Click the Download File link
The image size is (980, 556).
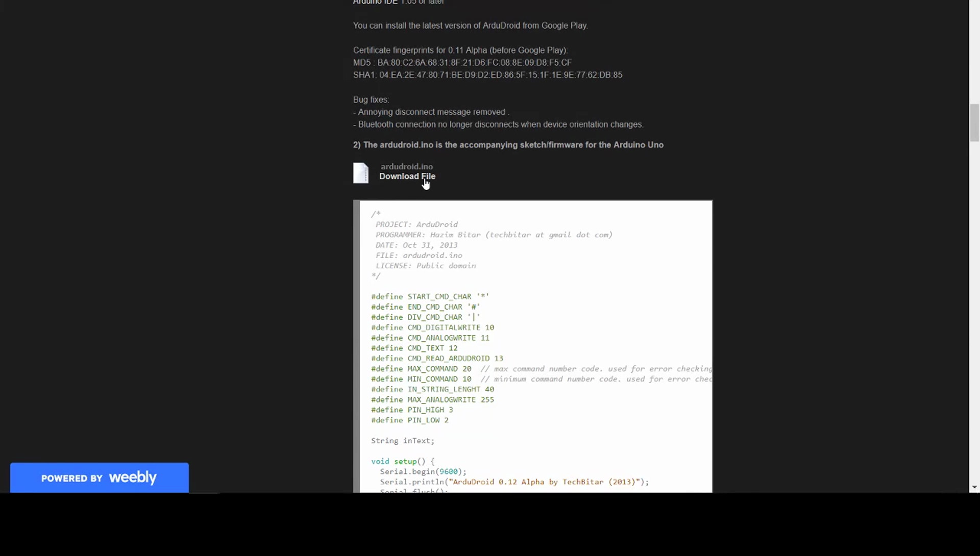coord(407,176)
